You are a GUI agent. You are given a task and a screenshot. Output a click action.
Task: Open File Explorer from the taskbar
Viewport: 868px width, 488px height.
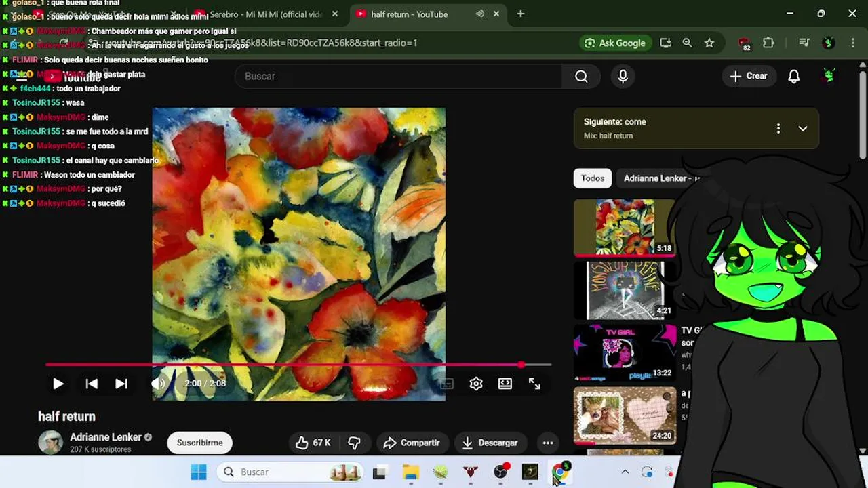pos(410,472)
